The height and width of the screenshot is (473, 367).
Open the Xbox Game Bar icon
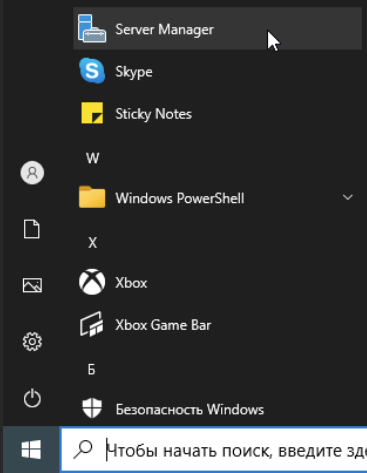coord(92,324)
